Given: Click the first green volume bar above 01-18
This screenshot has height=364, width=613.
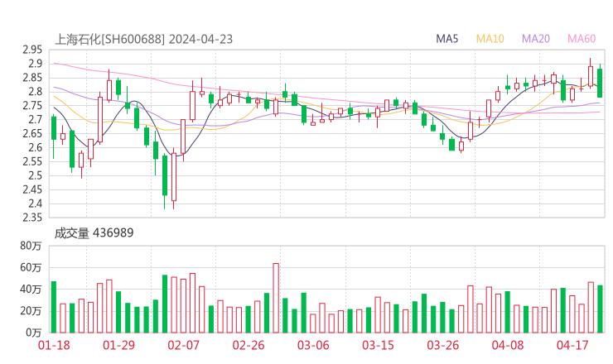Looking at the screenshot, I should (x=54, y=307).
